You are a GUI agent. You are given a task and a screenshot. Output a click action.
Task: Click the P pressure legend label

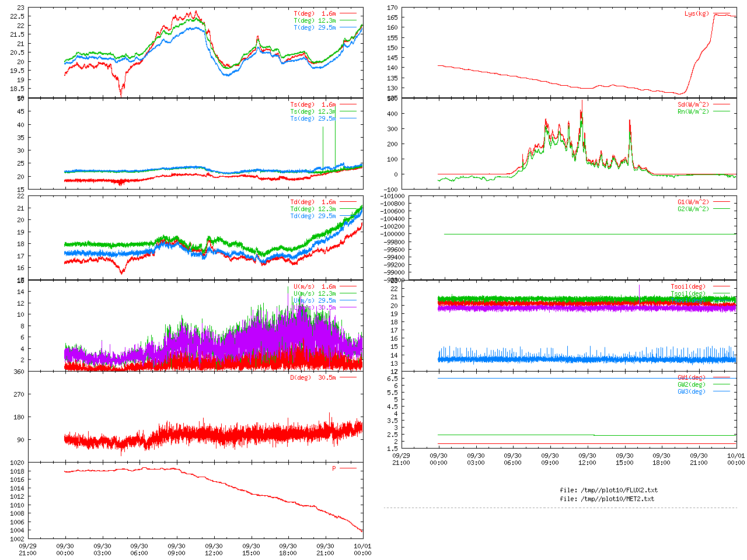[x=334, y=468]
